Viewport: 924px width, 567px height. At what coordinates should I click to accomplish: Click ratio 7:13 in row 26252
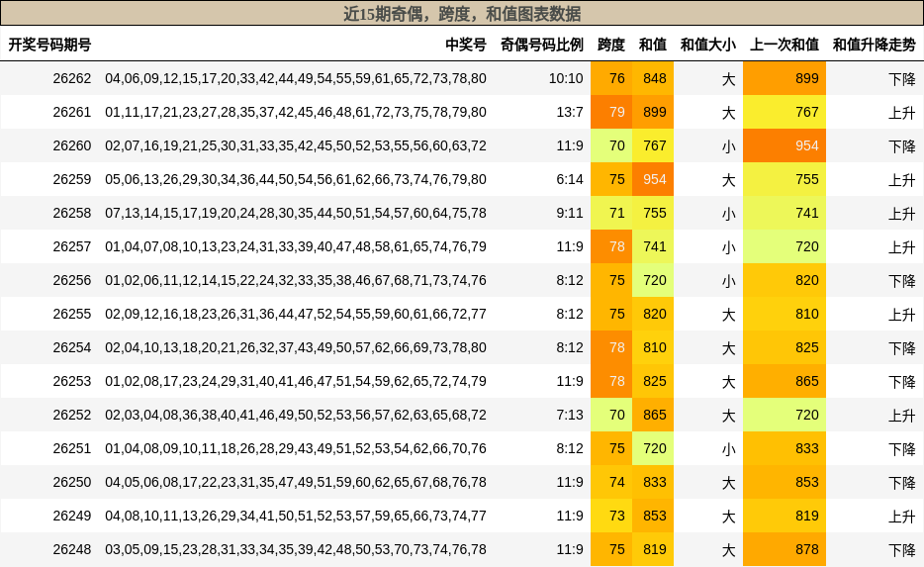[569, 415]
